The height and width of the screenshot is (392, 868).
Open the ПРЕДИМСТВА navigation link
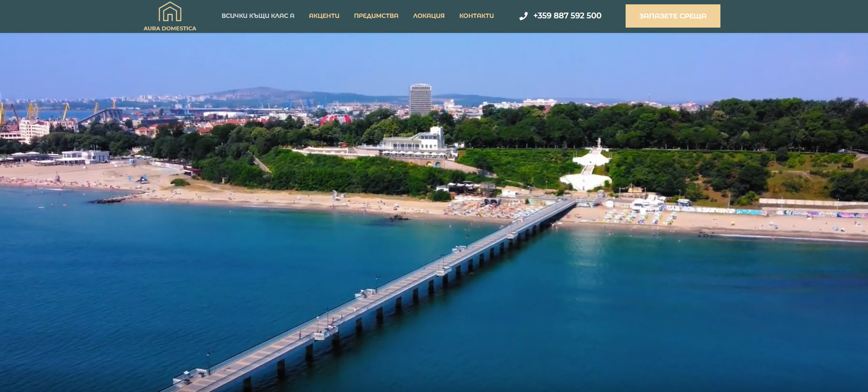(376, 16)
